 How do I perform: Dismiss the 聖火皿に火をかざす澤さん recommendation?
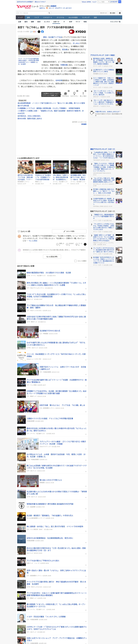(x=86, y=486)
